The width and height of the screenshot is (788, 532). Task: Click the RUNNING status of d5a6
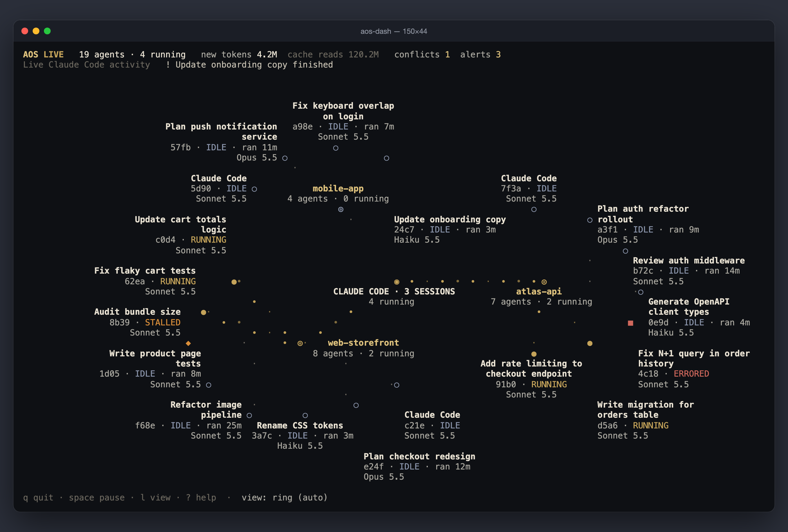[650, 425]
